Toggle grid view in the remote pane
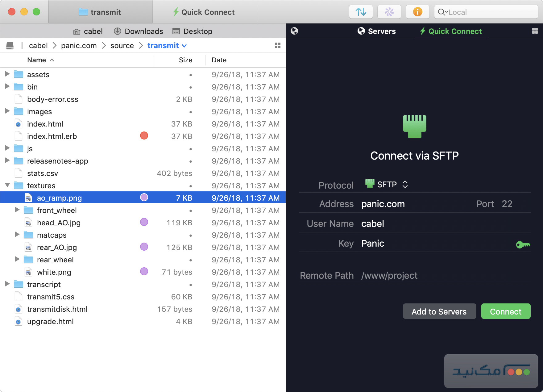This screenshot has width=543, height=392. click(x=535, y=31)
